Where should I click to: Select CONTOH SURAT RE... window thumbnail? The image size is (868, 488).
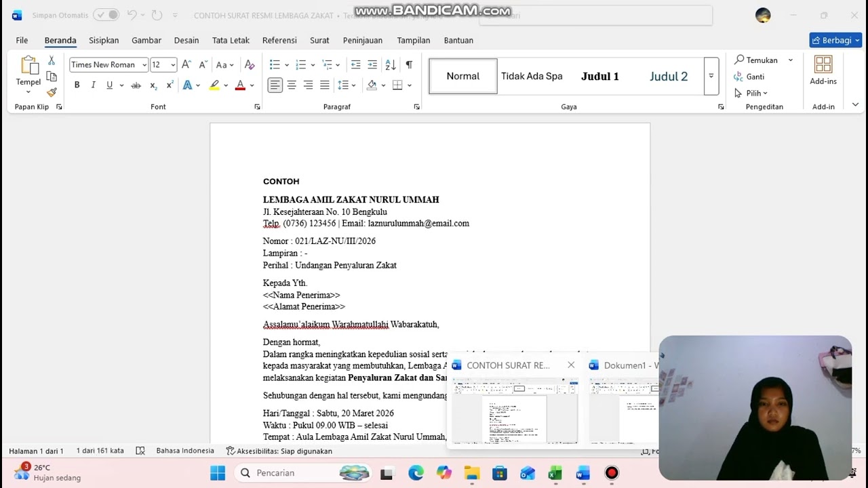click(514, 410)
